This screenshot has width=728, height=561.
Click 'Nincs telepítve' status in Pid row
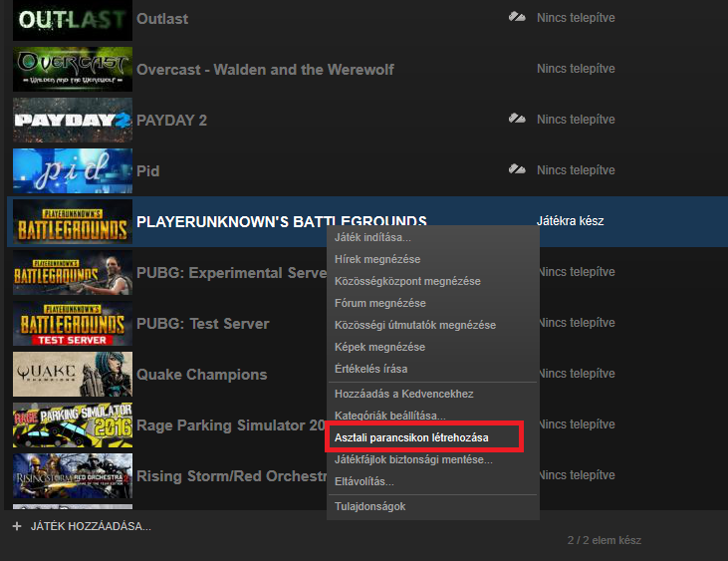pyautogui.click(x=576, y=170)
